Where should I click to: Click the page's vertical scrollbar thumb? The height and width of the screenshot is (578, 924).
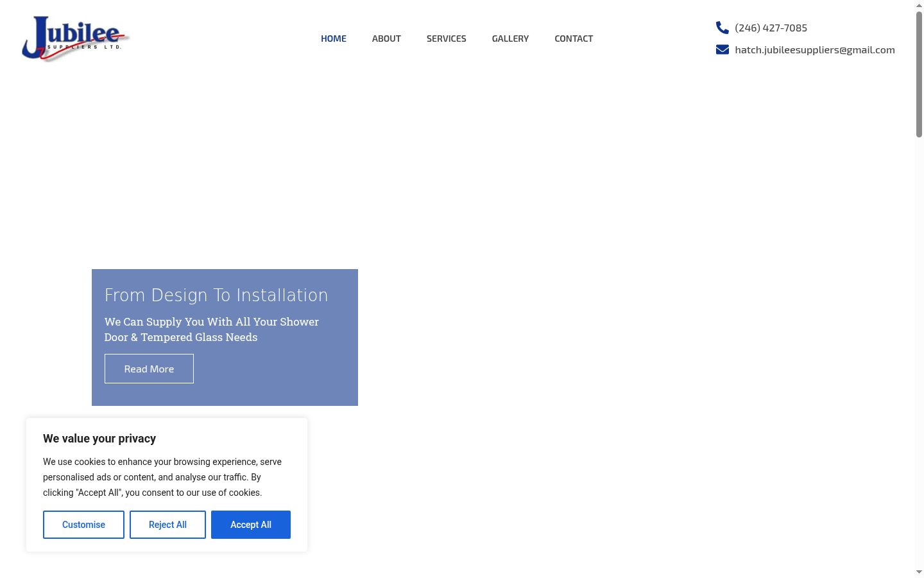tap(919, 74)
